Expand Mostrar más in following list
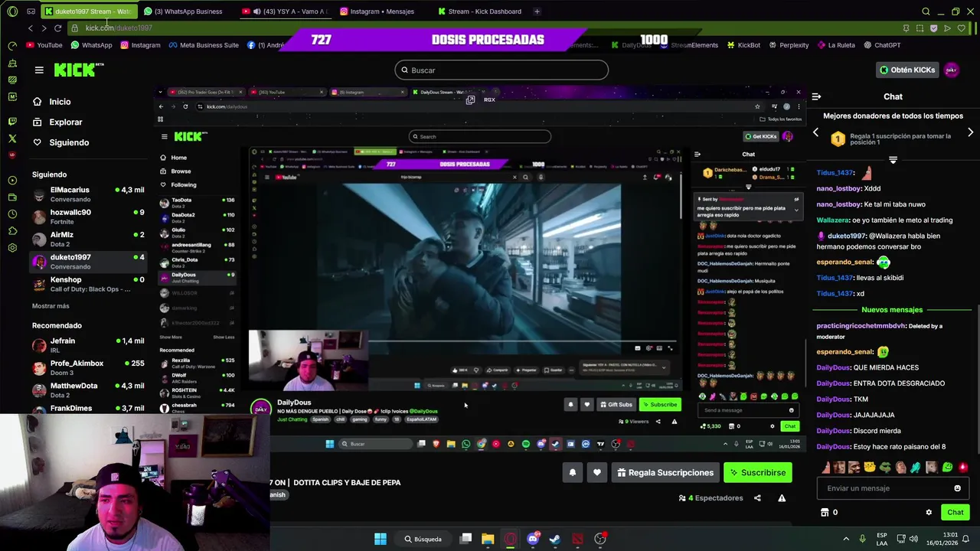This screenshot has width=980, height=551. (x=51, y=306)
